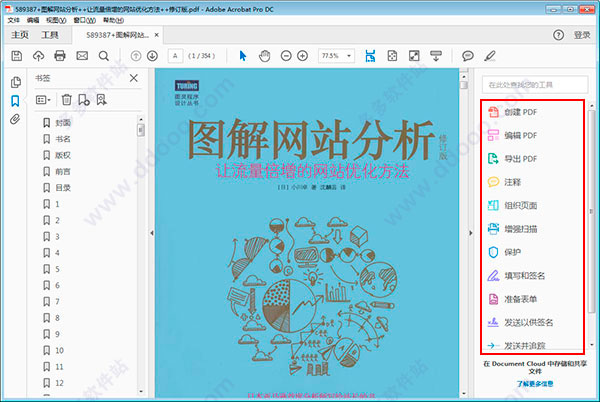This screenshot has height=402, width=600.
Task: Collapse the left navigation pane arrow
Action: [x=152, y=233]
